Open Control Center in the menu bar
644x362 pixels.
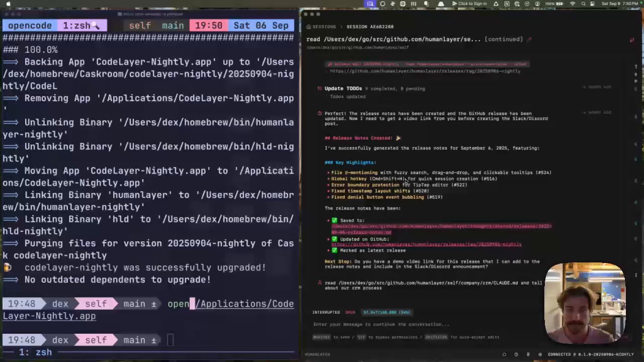(x=593, y=4)
